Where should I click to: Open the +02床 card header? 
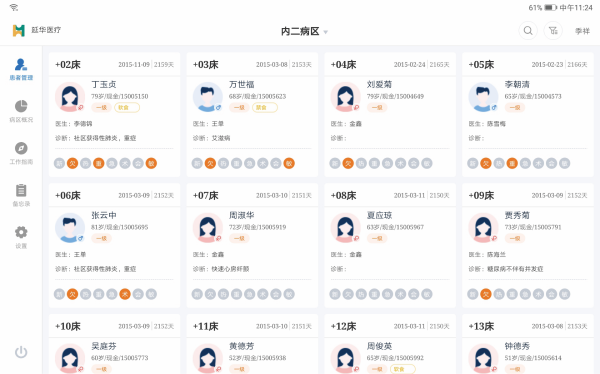click(x=114, y=64)
